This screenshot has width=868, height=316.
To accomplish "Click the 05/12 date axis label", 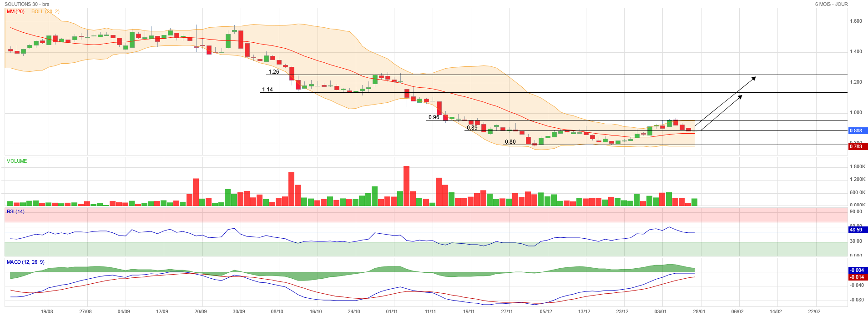I will [x=546, y=311].
